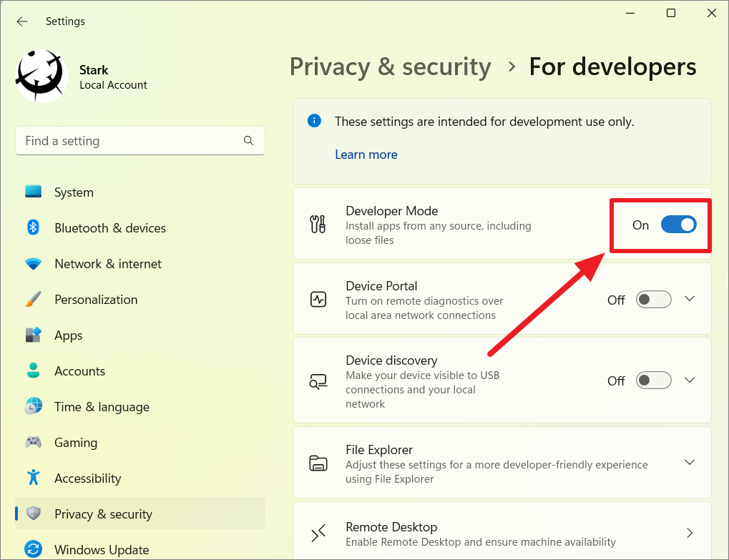Click the Device Portal diagnostics icon
Viewport: 729px width, 560px height.
(318, 299)
